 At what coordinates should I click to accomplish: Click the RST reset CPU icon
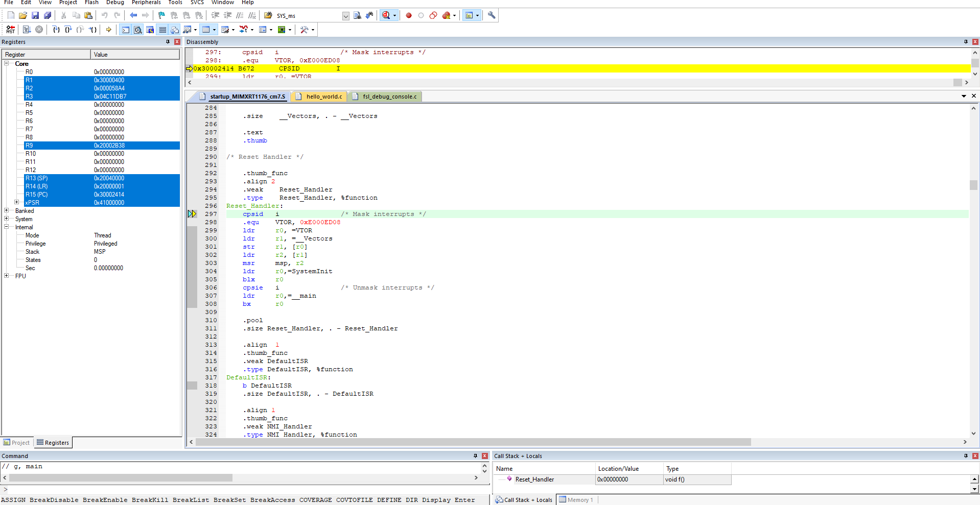coord(11,30)
